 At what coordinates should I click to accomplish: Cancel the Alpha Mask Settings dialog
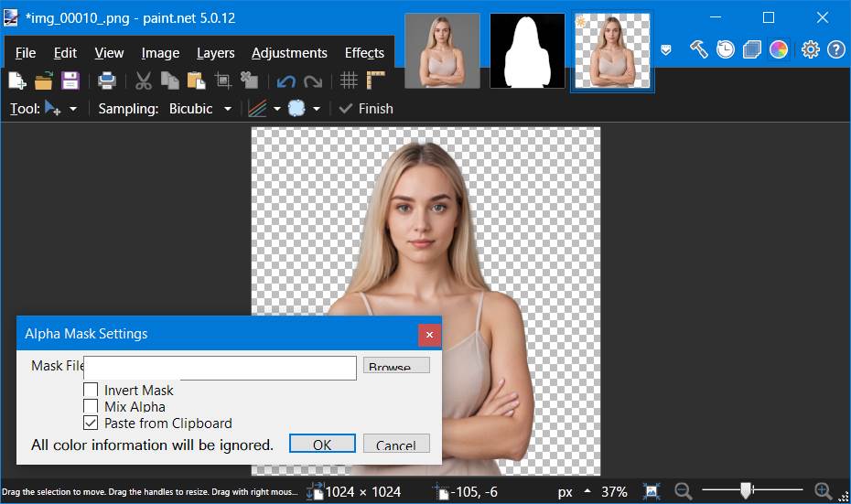pos(396,444)
